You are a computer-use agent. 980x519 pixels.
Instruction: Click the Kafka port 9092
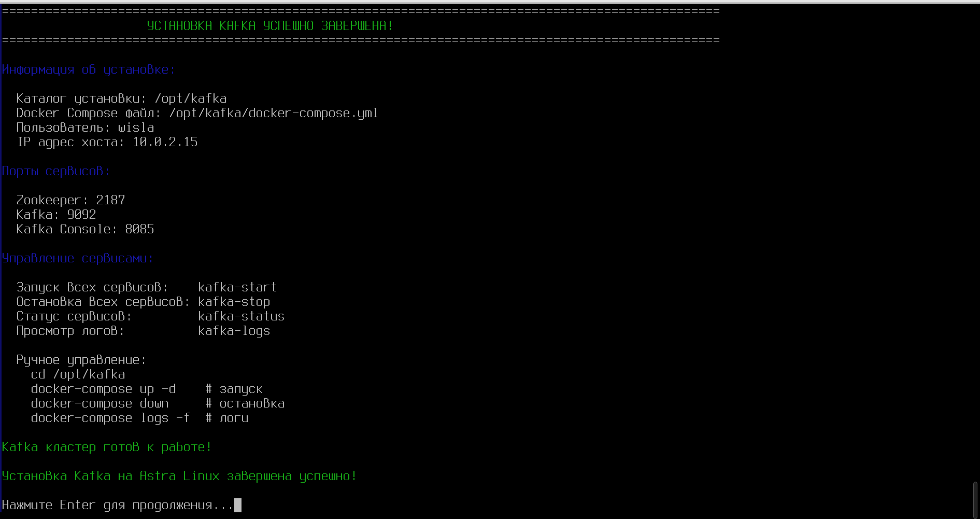click(81, 215)
